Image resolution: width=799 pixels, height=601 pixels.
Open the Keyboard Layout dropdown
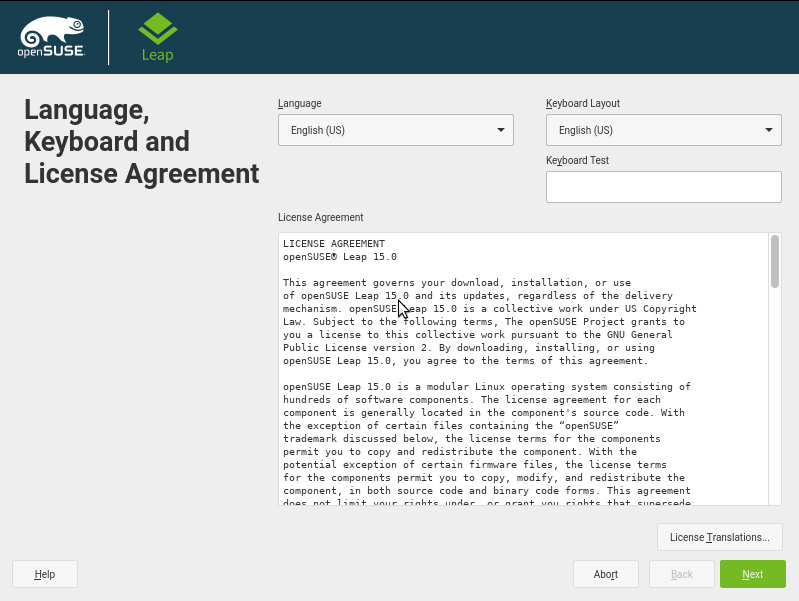(663, 130)
